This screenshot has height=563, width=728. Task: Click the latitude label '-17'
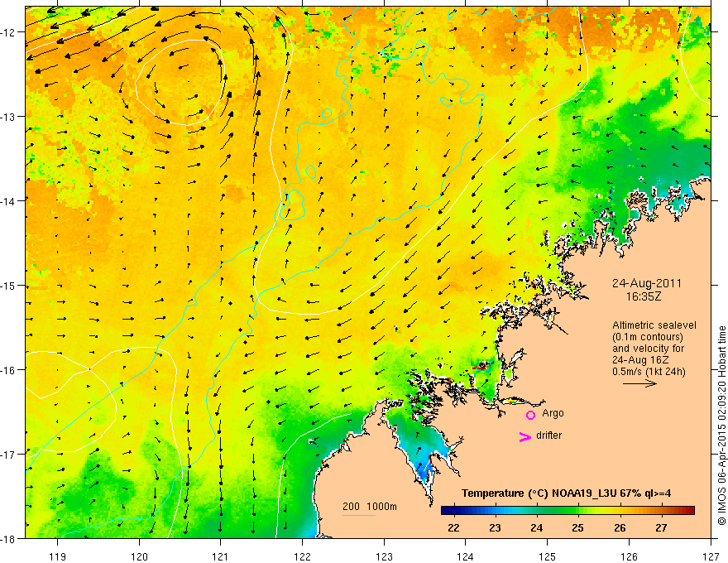(x=8, y=454)
